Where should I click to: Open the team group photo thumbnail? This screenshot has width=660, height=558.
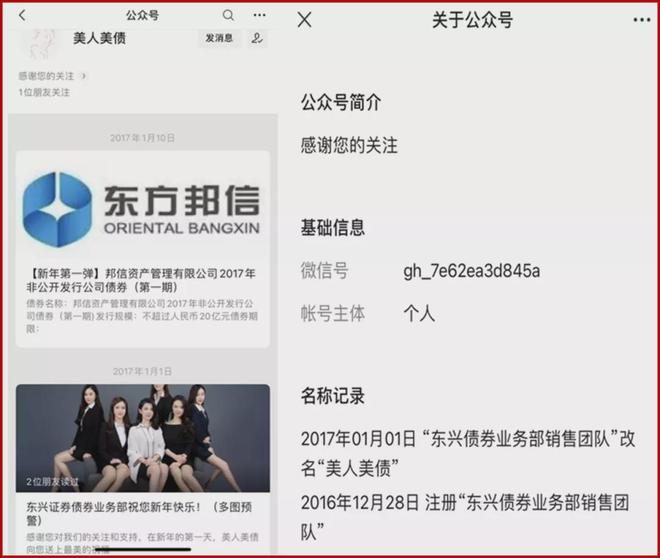pyautogui.click(x=143, y=438)
